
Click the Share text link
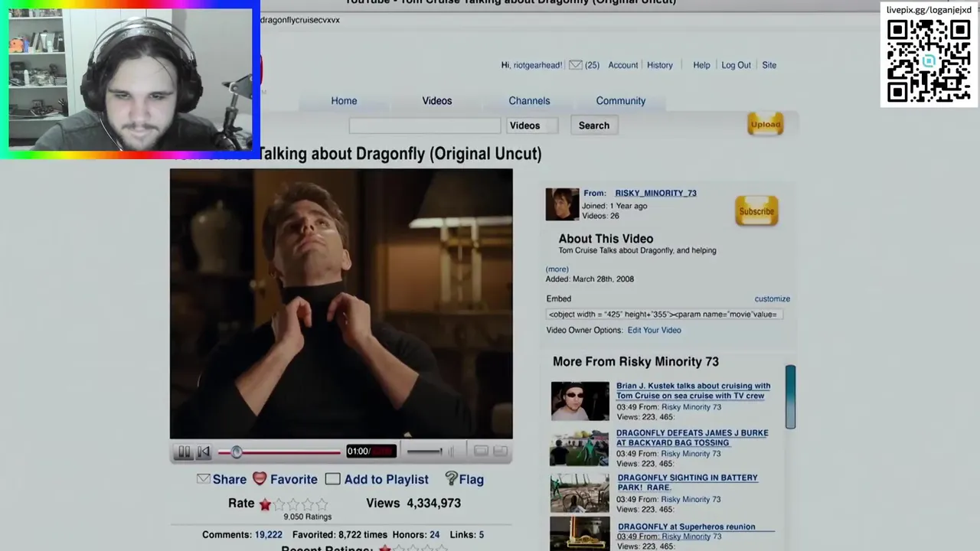pyautogui.click(x=230, y=479)
